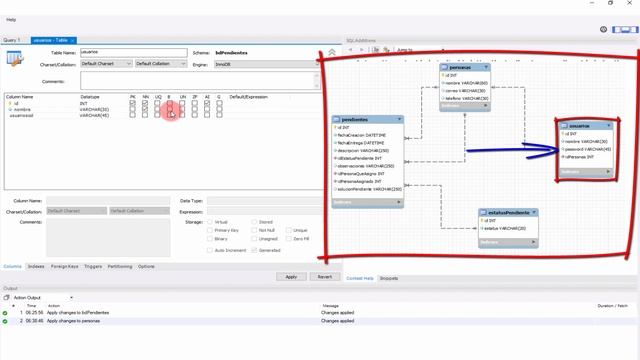Open the Help menu
640x360 pixels.
11,20
